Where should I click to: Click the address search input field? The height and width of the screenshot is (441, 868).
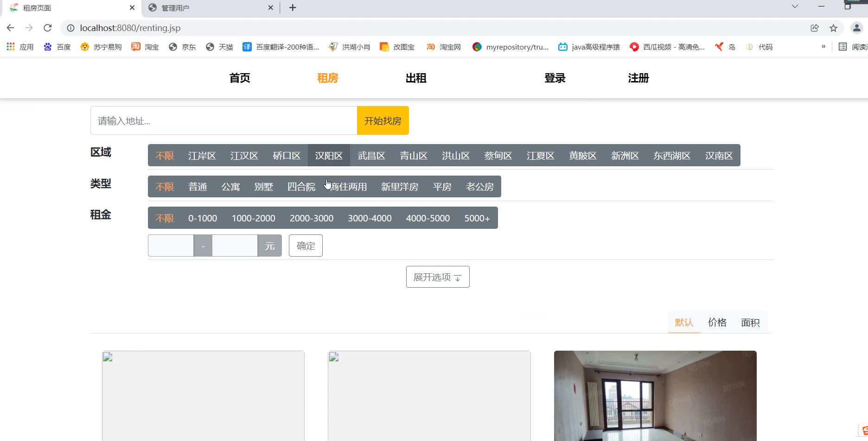[223, 121]
